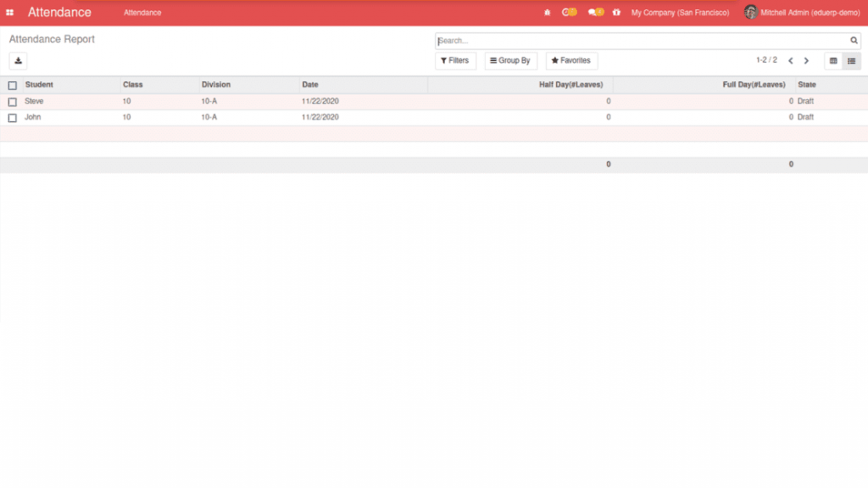Click the Attendance app title
This screenshot has height=488, width=868.
pyautogui.click(x=59, y=12)
